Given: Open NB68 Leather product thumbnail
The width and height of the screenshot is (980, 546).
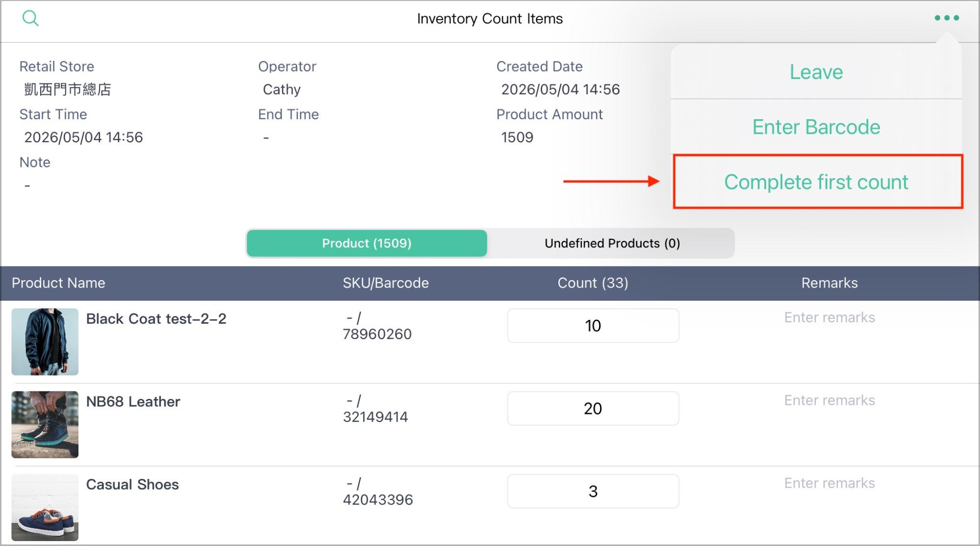Looking at the screenshot, I should pos(45,425).
